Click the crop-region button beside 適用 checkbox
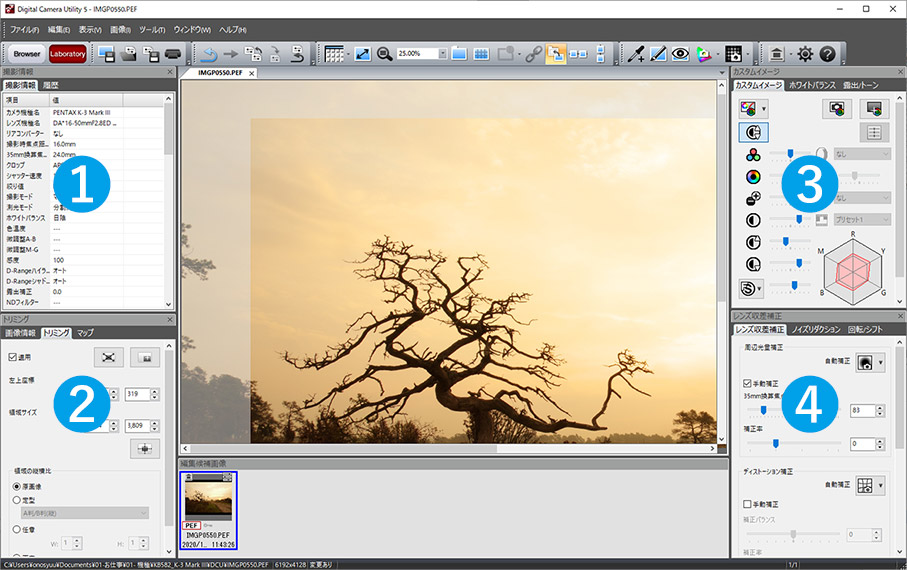This screenshot has height=570, width=907. point(109,358)
